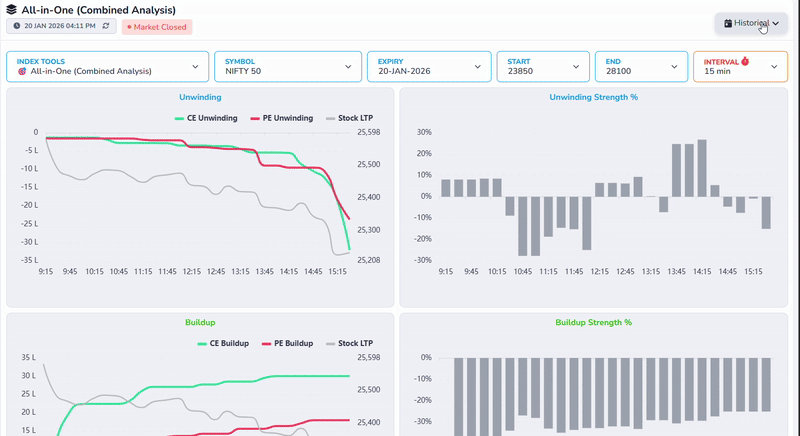This screenshot has width=800, height=436.
Task: Click the red dot in Market Closed badge
Action: [x=129, y=27]
